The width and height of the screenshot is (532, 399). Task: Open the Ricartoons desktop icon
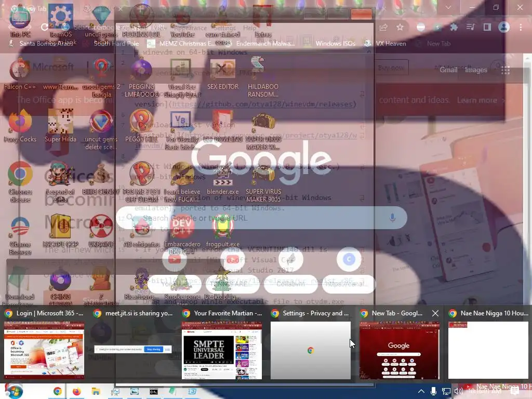tap(141, 284)
